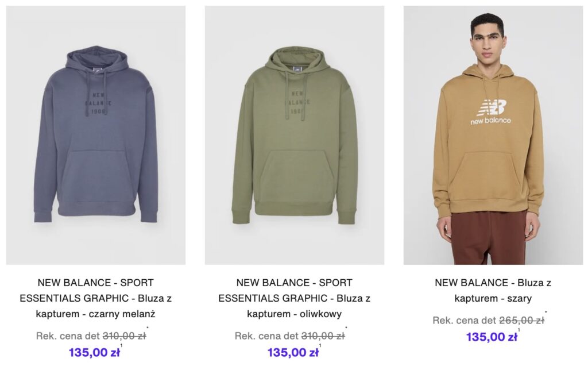
Task: Click the 'oliwkowy' hoodie product title
Action: [x=294, y=298]
